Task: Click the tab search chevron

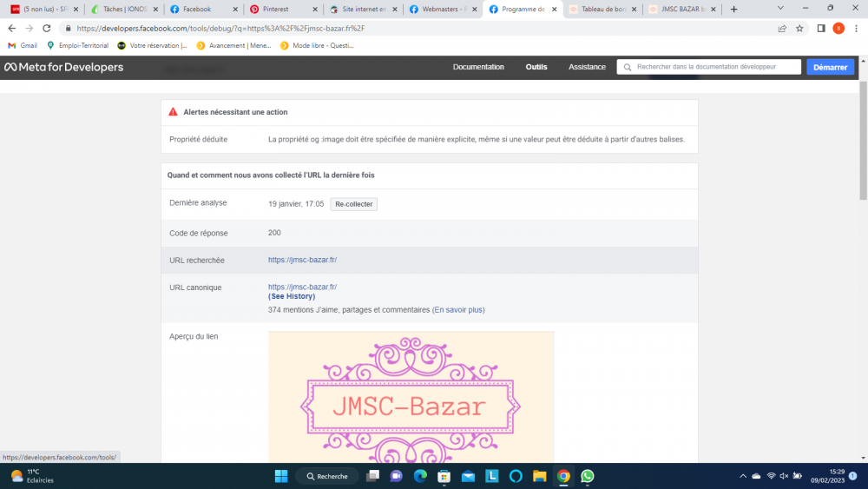Action: pyautogui.click(x=780, y=8)
